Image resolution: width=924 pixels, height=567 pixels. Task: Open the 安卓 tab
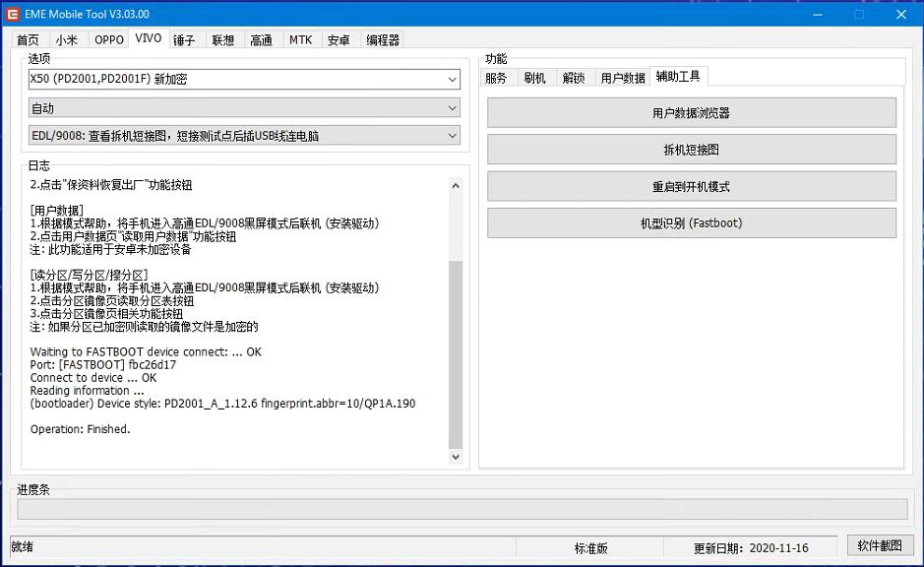[339, 40]
